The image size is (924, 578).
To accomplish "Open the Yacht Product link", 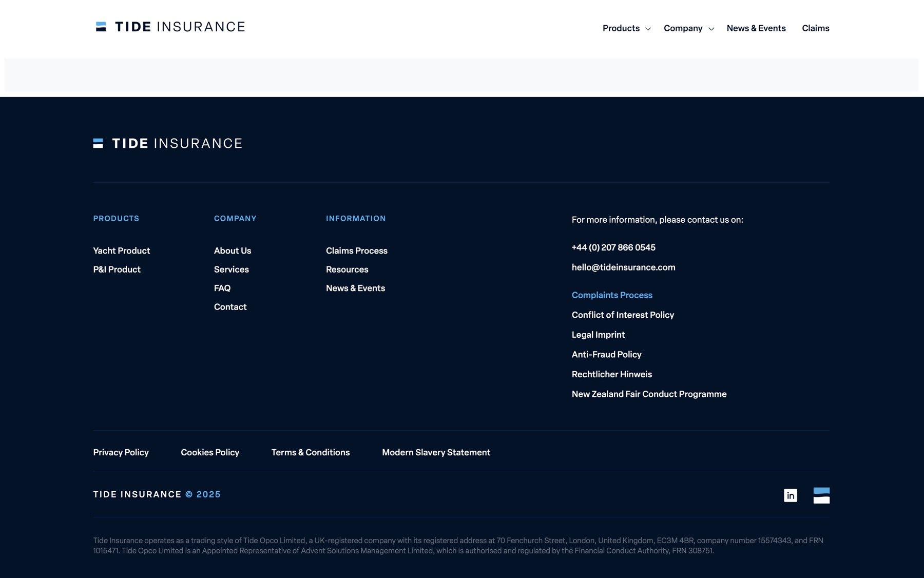I will click(122, 251).
